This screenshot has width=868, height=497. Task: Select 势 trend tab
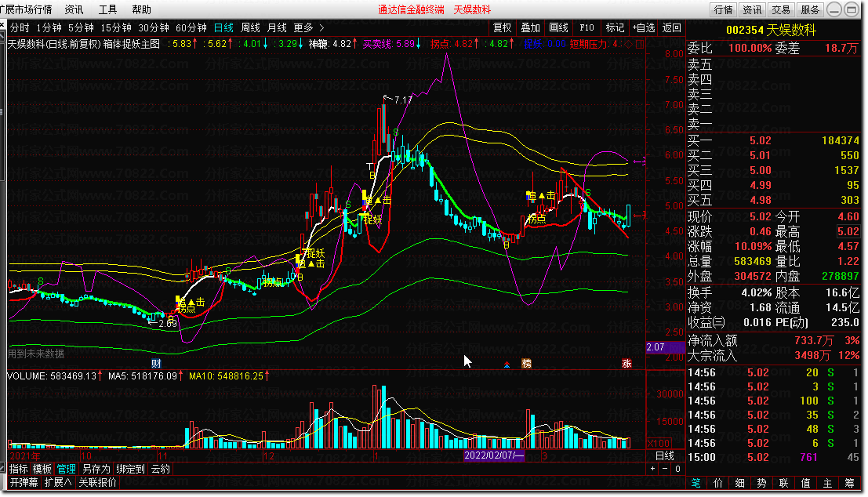pyautogui.click(x=761, y=483)
